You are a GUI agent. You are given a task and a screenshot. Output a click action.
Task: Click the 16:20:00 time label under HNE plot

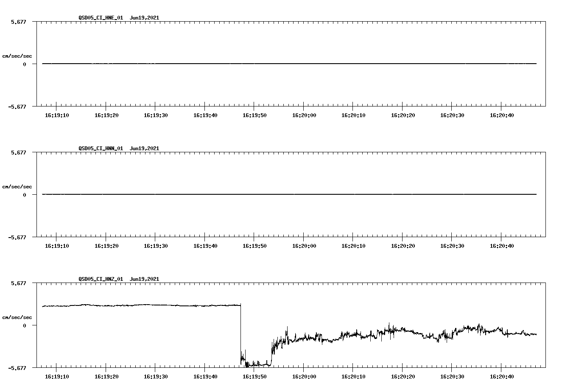click(304, 115)
